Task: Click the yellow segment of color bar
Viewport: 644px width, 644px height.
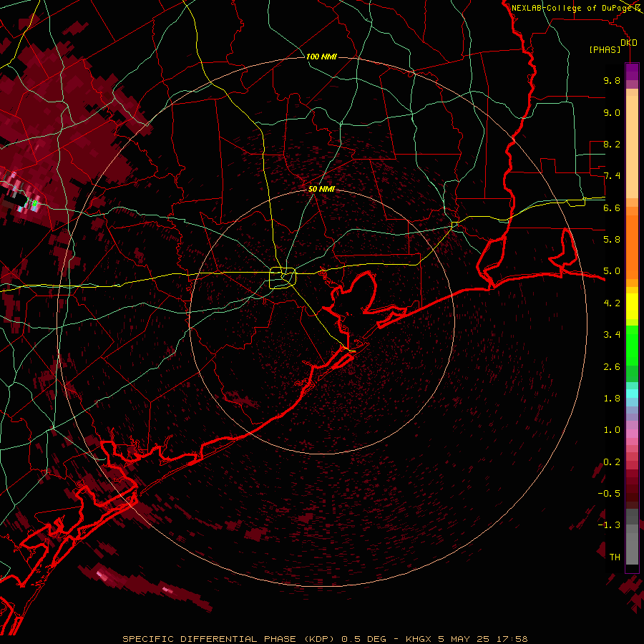Action: (x=632, y=306)
